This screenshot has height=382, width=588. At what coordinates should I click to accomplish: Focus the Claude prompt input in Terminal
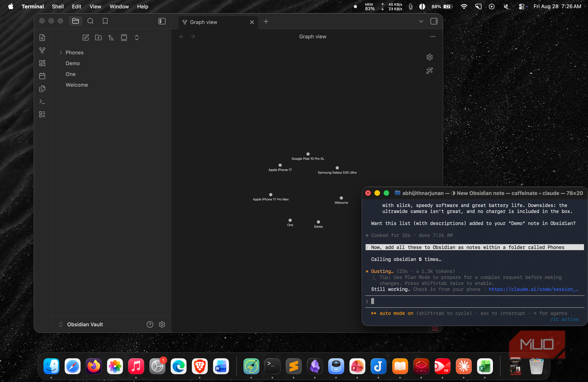point(475,301)
